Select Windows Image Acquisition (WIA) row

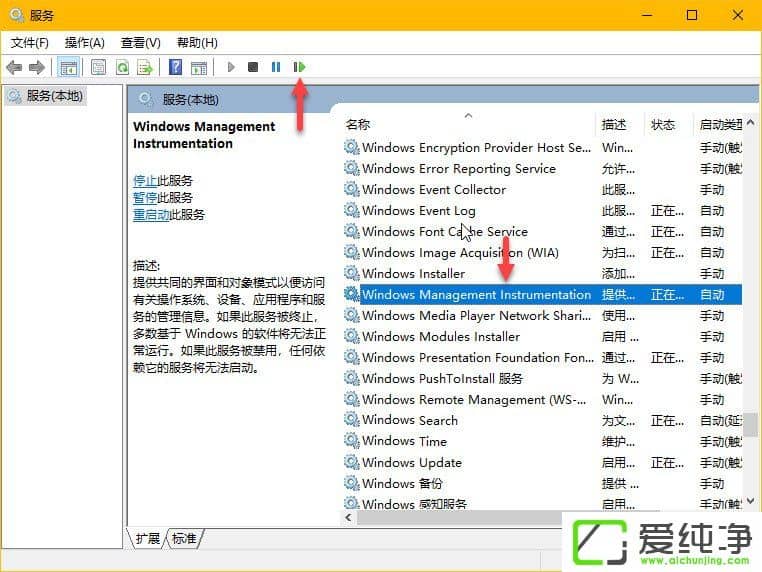point(543,253)
